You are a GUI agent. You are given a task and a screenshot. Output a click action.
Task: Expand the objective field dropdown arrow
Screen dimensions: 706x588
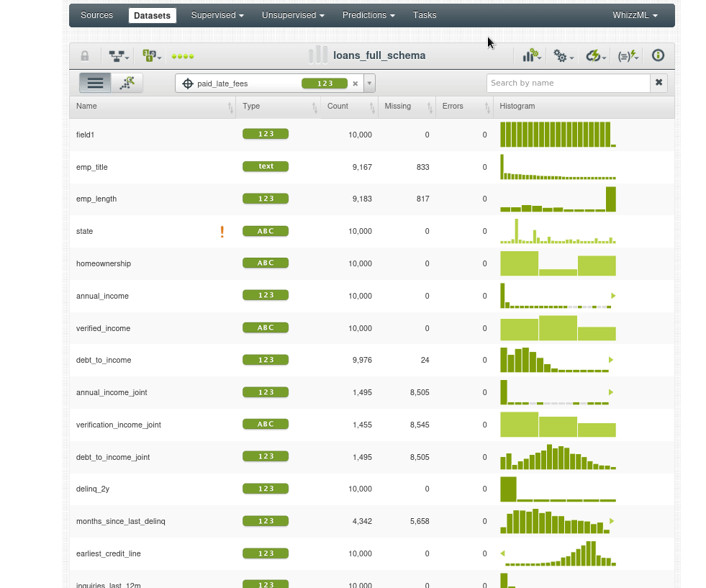click(x=369, y=83)
